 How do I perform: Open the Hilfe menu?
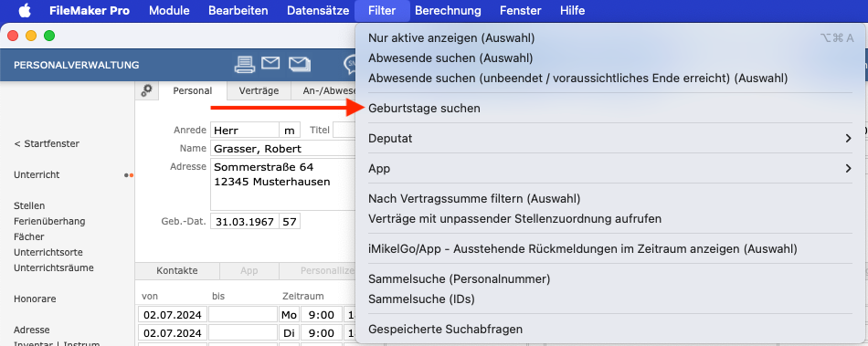point(572,11)
